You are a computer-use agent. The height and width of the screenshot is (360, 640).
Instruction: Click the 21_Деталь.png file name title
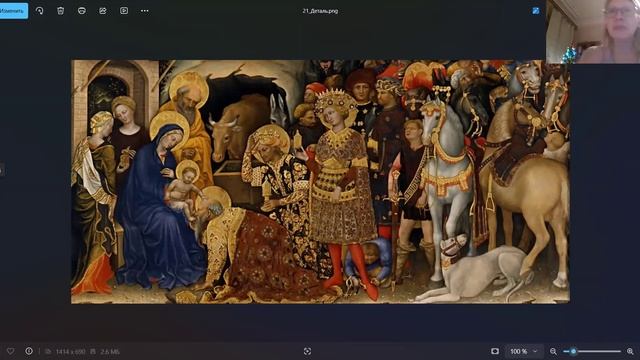pos(320,11)
